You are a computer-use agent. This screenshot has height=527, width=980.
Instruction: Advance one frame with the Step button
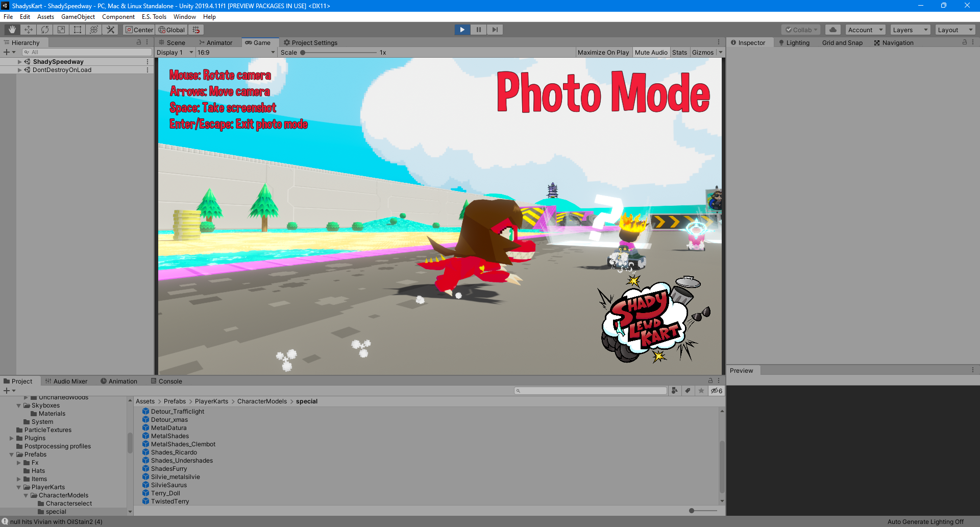point(495,30)
